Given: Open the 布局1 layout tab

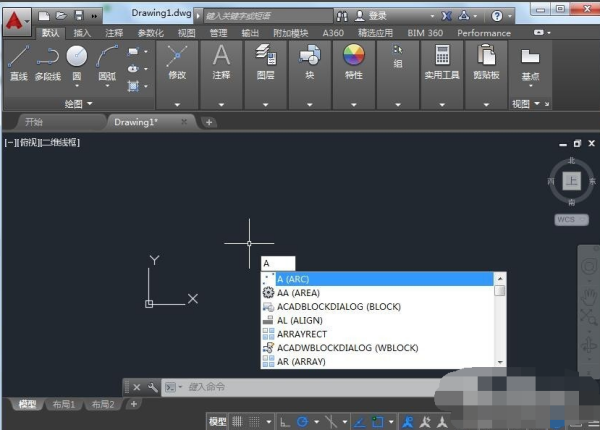Looking at the screenshot, I should [x=64, y=405].
